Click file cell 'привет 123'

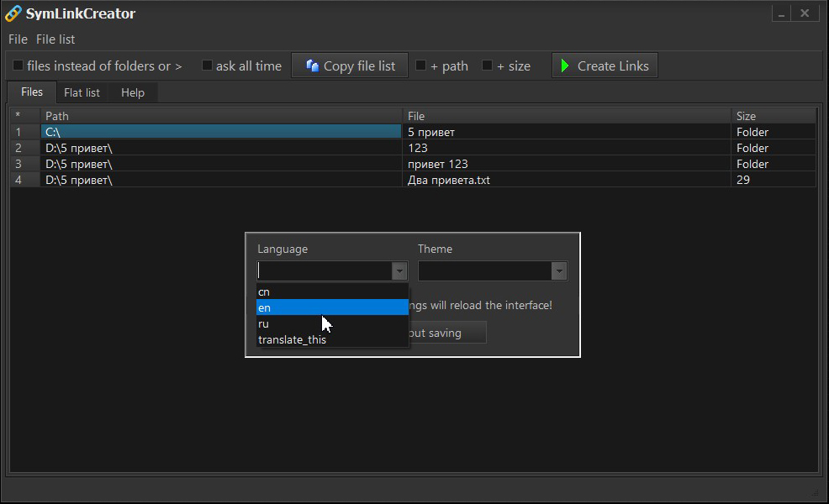(567, 163)
